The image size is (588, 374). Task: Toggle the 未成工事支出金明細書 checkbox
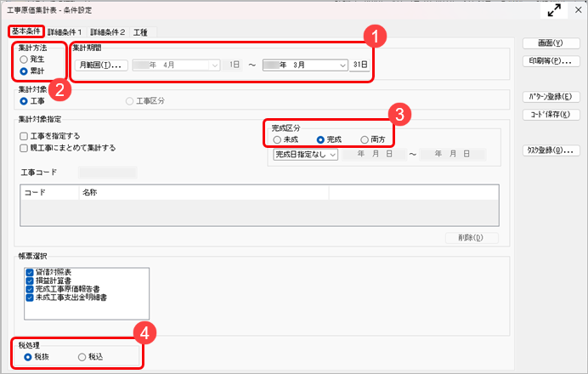[x=30, y=298]
